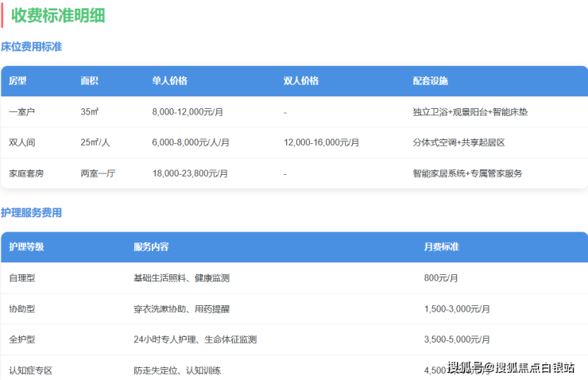Image resolution: width=588 pixels, height=380 pixels.
Task: Select the 家庭套房 row label
Action: [x=25, y=173]
